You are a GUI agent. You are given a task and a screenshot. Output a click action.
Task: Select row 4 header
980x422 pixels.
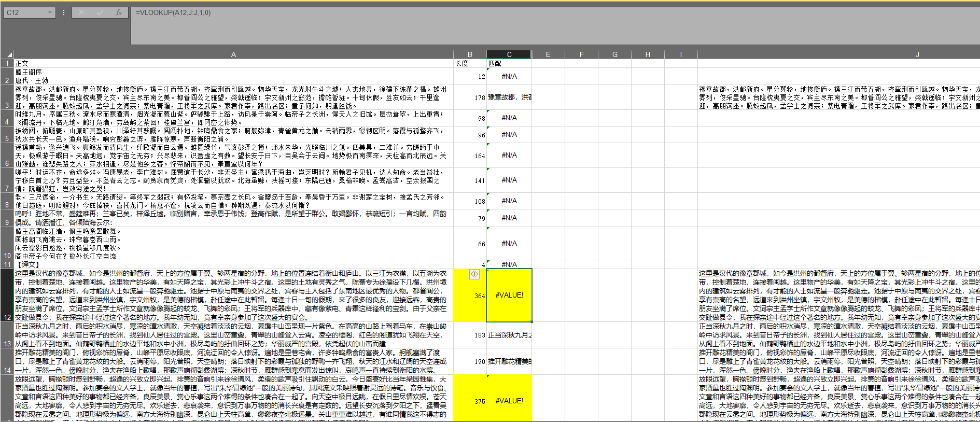coord(7,118)
